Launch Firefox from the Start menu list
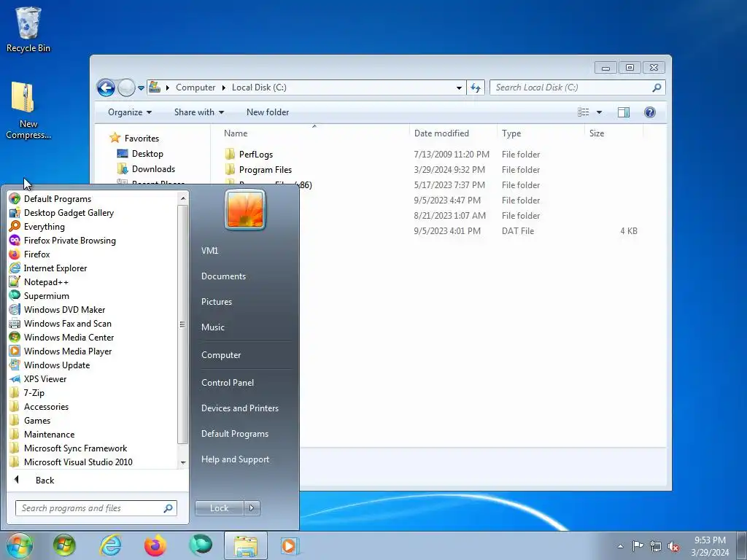The width and height of the screenshot is (747, 560). 36,254
